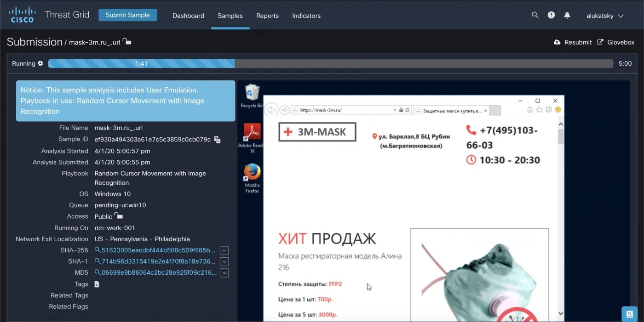This screenshot has width=644, height=322.
Task: Click the scroll down arrow in the browser window
Action: click(561, 313)
